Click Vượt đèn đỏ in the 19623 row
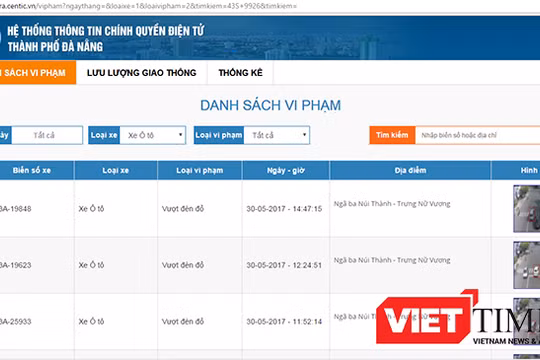 (x=183, y=265)
